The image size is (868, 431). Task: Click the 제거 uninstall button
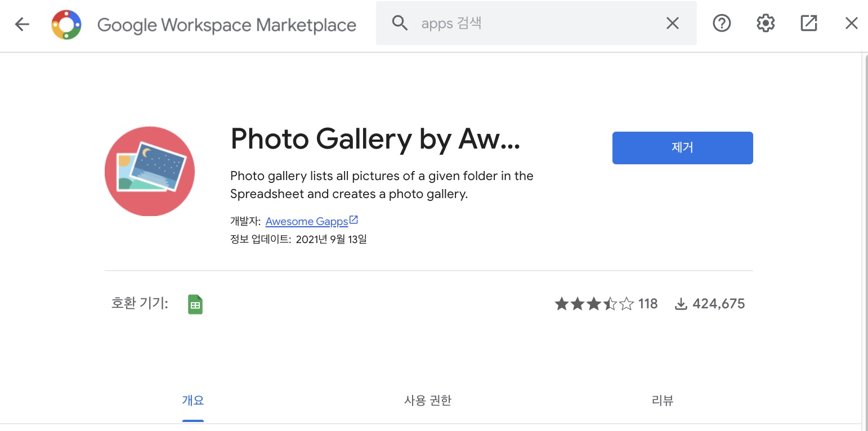(683, 148)
